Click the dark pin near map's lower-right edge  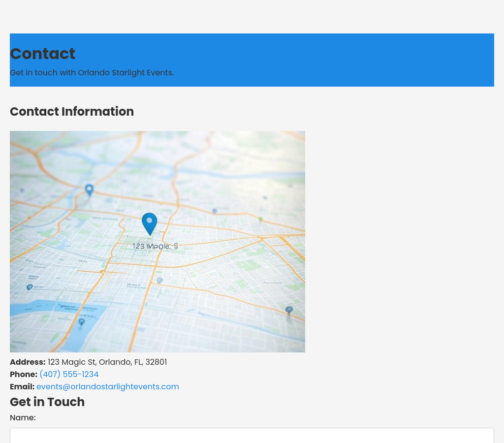289,311
